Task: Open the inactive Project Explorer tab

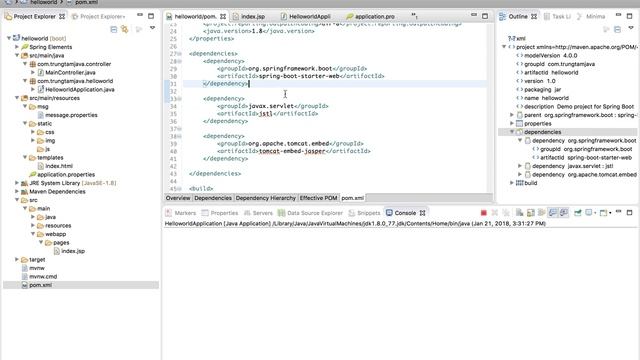Action: 98,16
